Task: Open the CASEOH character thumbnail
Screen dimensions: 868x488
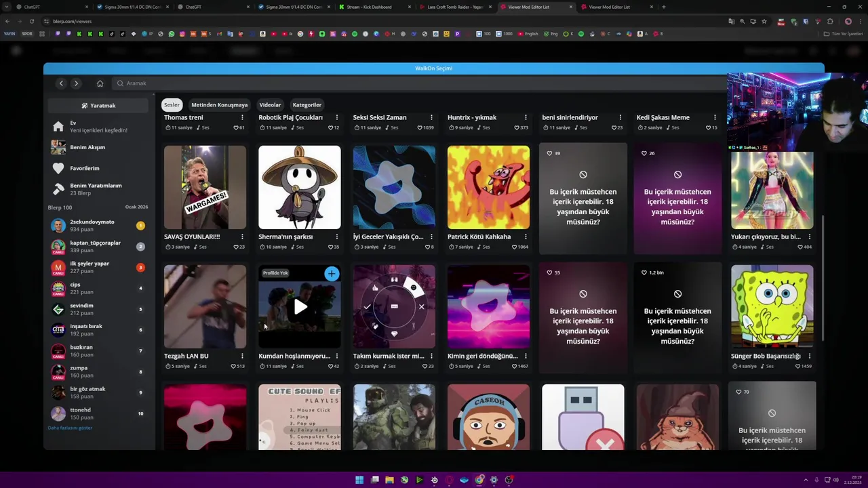Action: tap(488, 417)
